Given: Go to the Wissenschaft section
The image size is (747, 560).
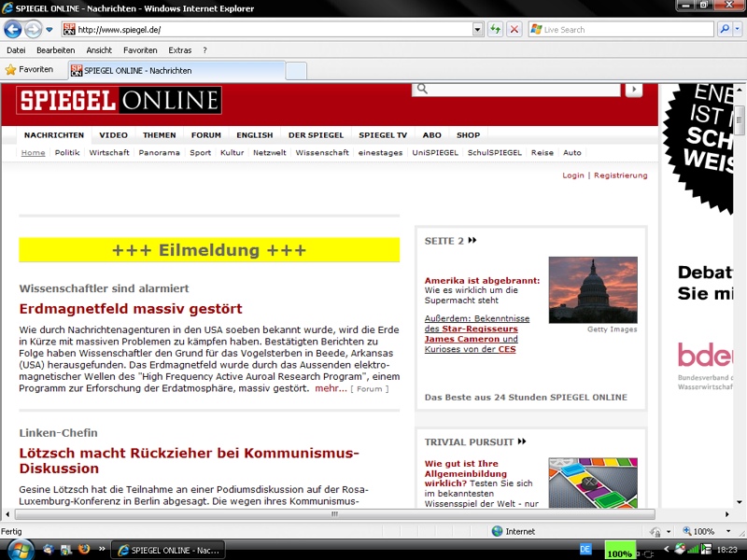Looking at the screenshot, I should (x=322, y=153).
